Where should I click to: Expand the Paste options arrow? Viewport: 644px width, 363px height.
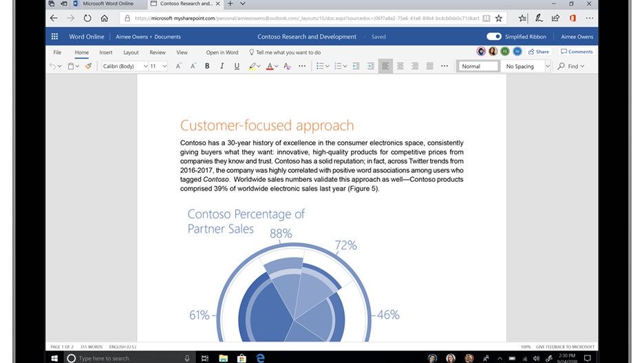tap(77, 66)
